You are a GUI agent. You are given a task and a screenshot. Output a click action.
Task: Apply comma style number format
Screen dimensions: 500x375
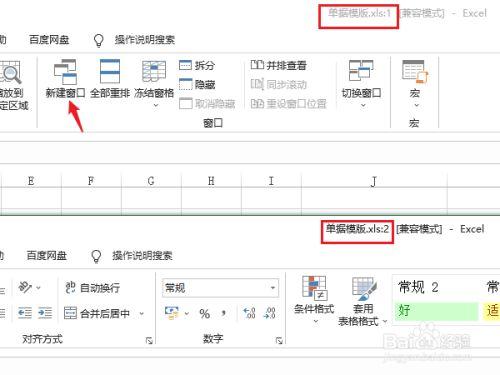[x=224, y=313]
